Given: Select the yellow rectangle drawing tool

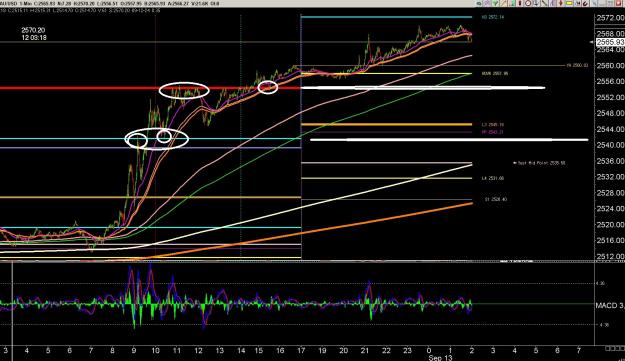Looking at the screenshot, I should (569, 3).
